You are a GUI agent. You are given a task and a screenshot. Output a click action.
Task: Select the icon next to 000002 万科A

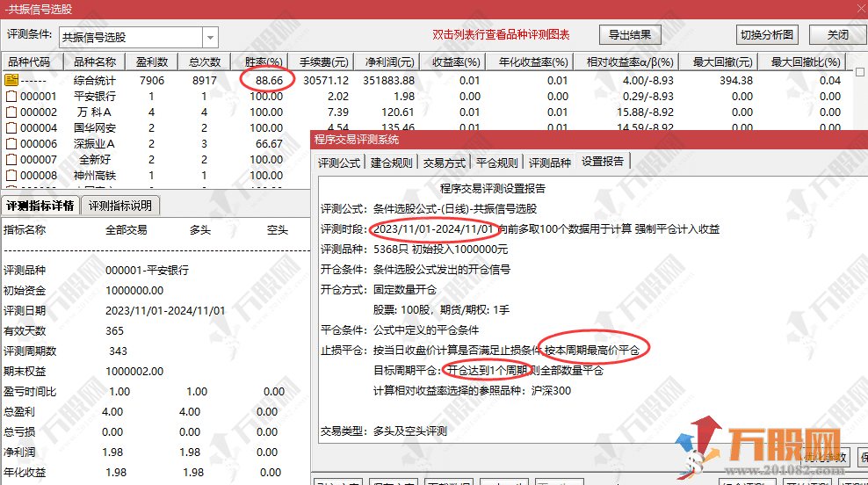pyautogui.click(x=11, y=112)
